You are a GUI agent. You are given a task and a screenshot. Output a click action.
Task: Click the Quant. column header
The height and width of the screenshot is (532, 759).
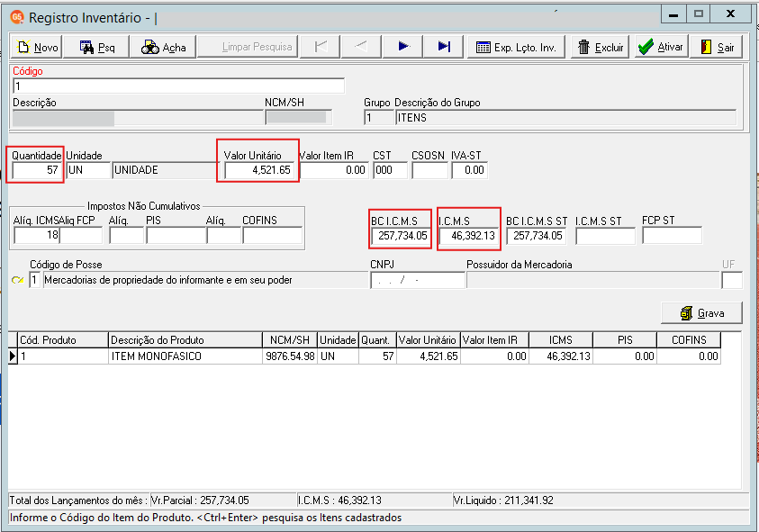pos(377,340)
